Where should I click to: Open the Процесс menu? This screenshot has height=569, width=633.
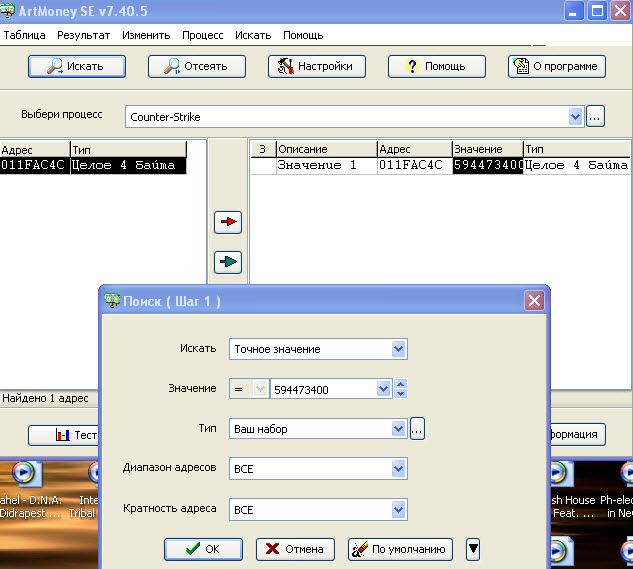[x=203, y=36]
